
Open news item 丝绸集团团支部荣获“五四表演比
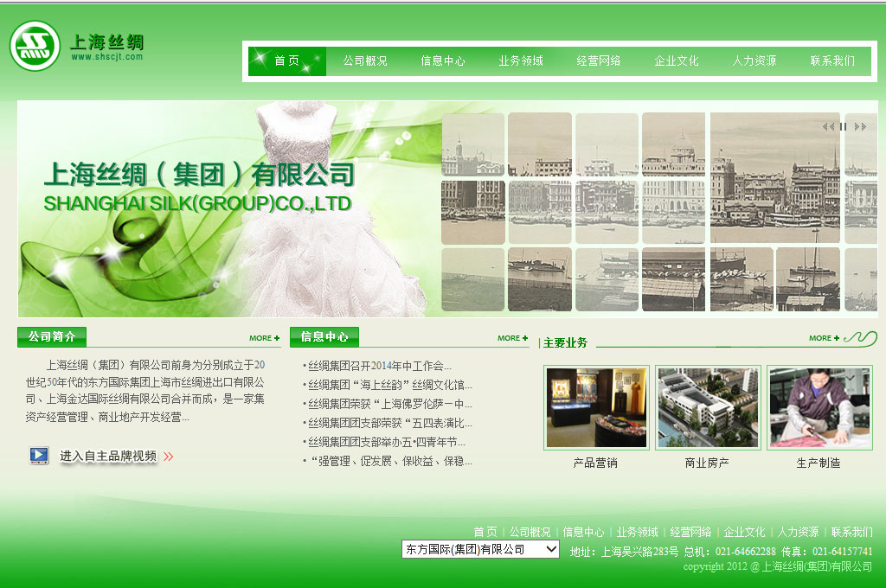coord(389,423)
